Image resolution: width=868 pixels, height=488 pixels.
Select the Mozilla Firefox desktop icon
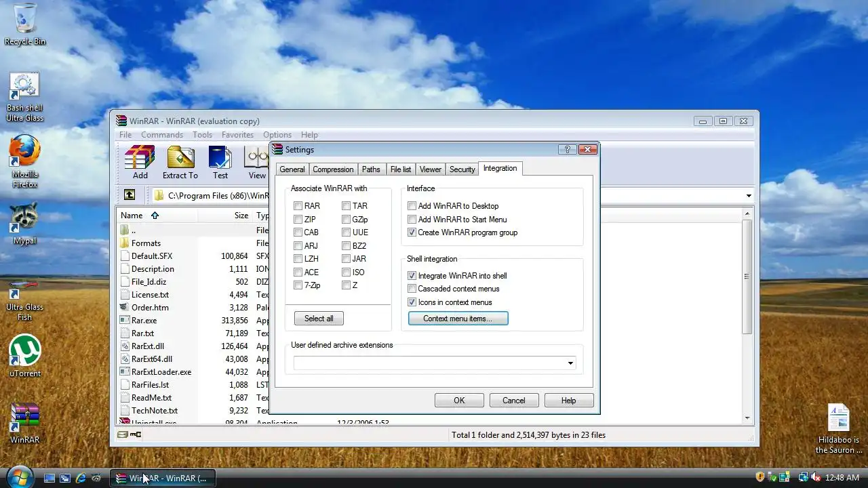point(25,161)
